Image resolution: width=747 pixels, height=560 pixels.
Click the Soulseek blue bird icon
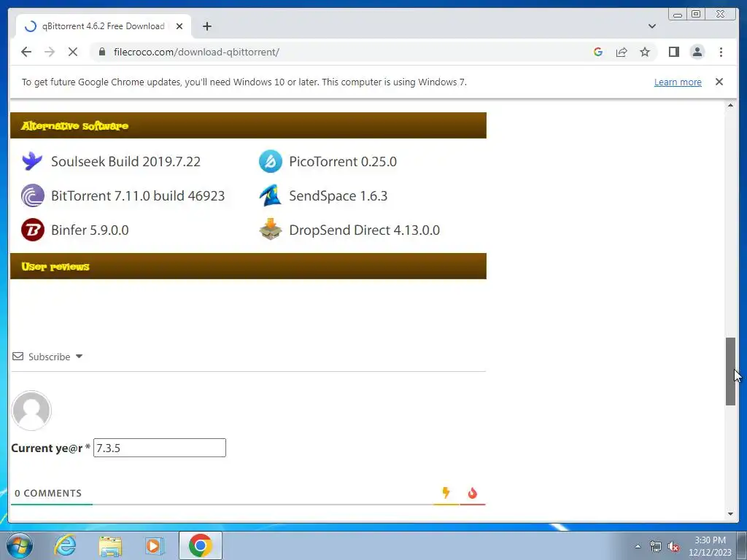[x=32, y=161]
